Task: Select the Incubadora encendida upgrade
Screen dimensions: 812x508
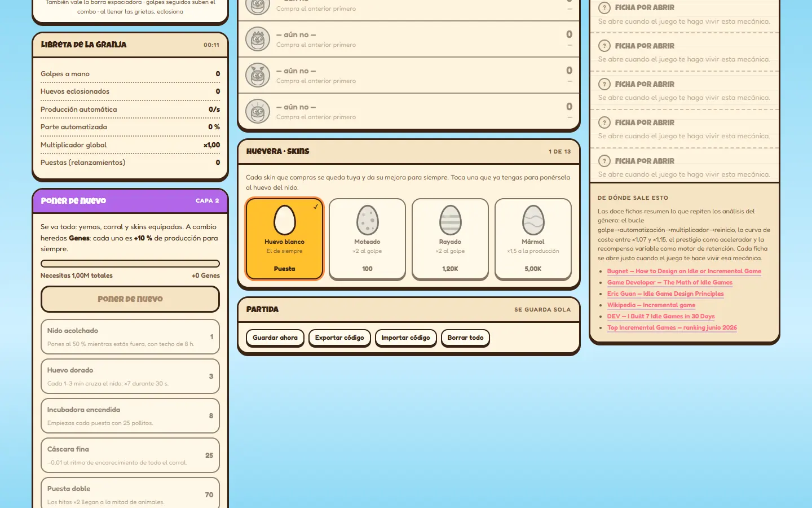Action: 130,416
